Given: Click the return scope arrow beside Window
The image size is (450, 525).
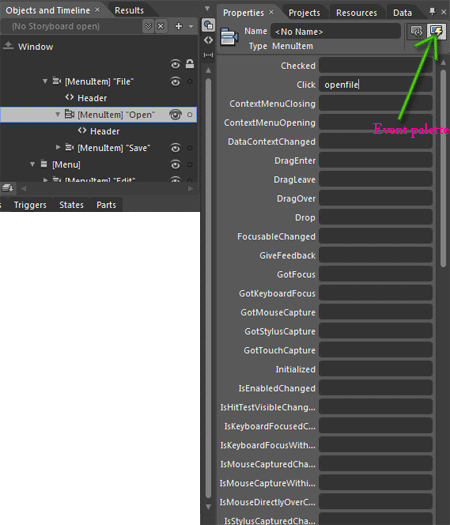Looking at the screenshot, I should coord(8,46).
